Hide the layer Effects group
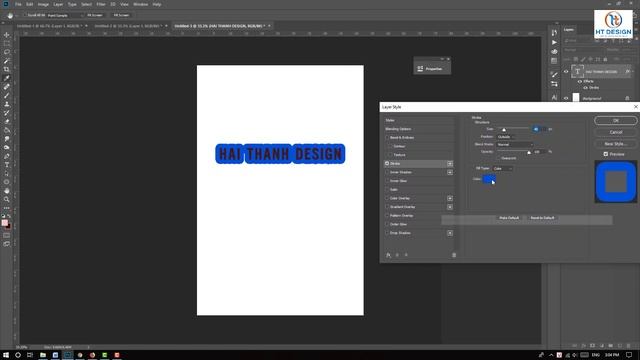Image resolution: width=640 pixels, height=360 pixels. click(x=580, y=81)
